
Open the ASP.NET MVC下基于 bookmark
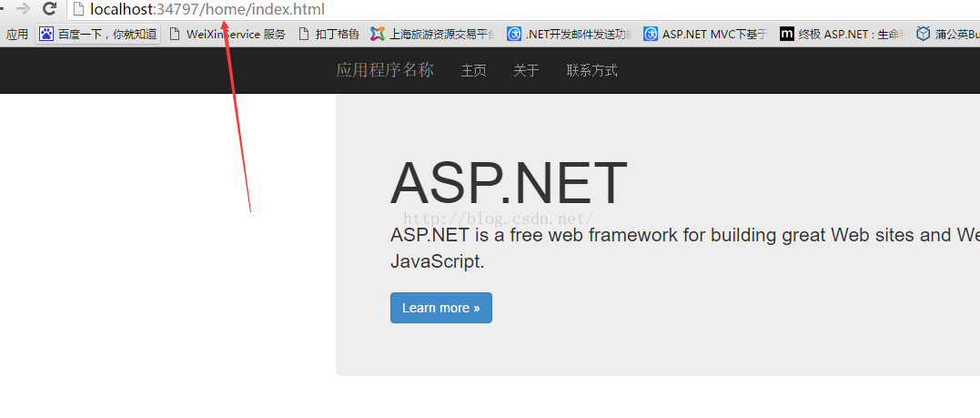tap(705, 34)
